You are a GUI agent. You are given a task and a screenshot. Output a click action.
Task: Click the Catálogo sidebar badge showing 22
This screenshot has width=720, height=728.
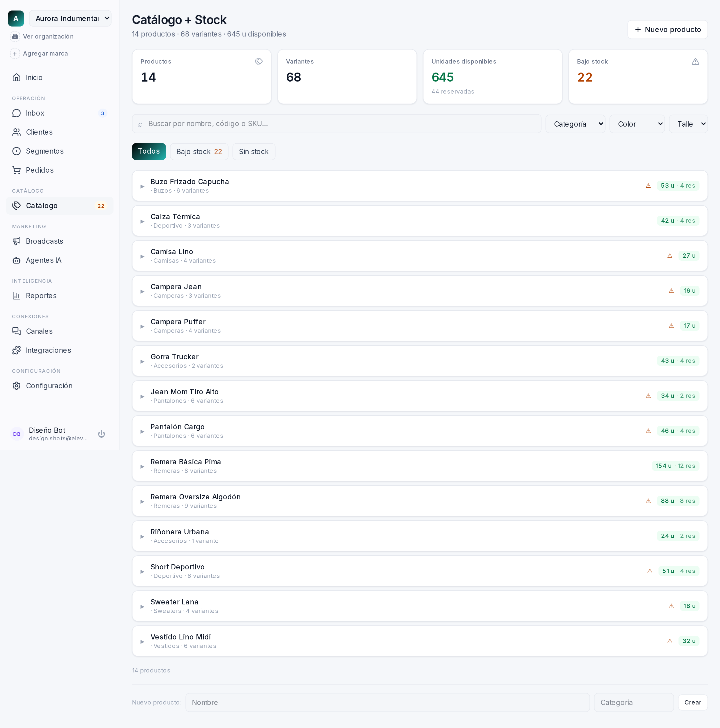[101, 206]
